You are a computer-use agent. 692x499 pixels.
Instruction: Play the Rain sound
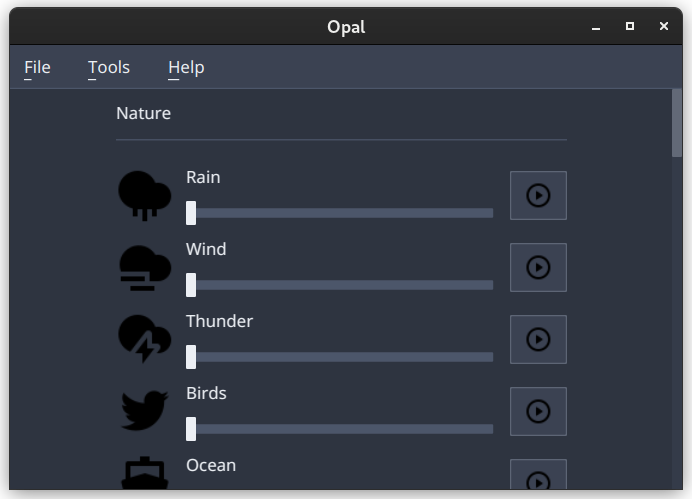(x=538, y=195)
